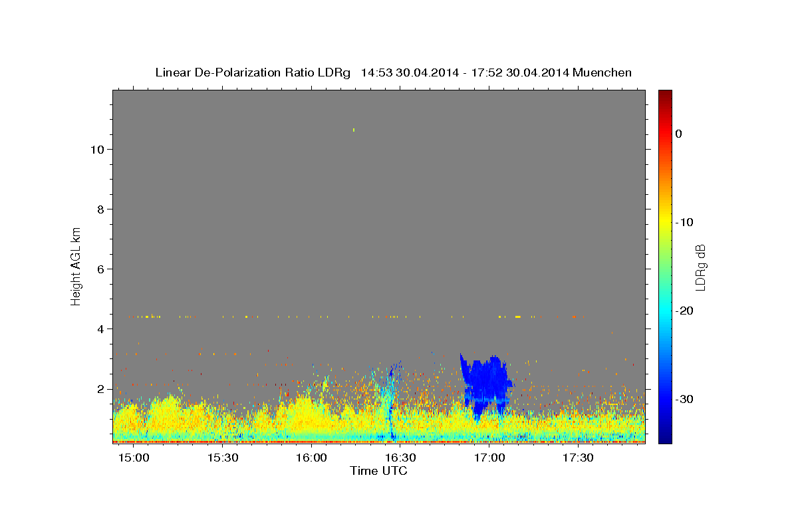Viewport: 798px width, 532px height.
Task: Click the colorbar value label -20
Action: pos(685,311)
